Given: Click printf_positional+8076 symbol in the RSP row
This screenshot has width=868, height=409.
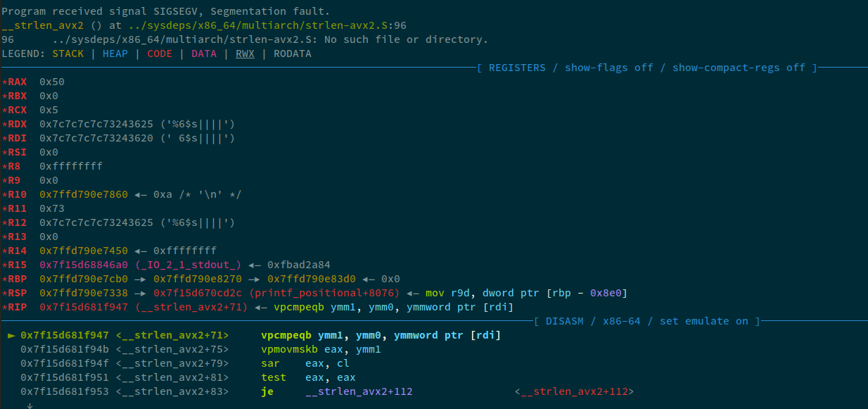Looking at the screenshot, I should [324, 293].
